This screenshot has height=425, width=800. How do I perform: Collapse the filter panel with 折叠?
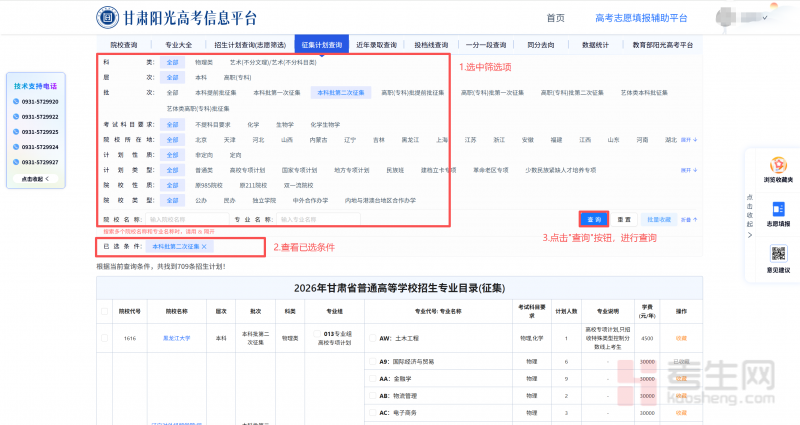pos(689,219)
